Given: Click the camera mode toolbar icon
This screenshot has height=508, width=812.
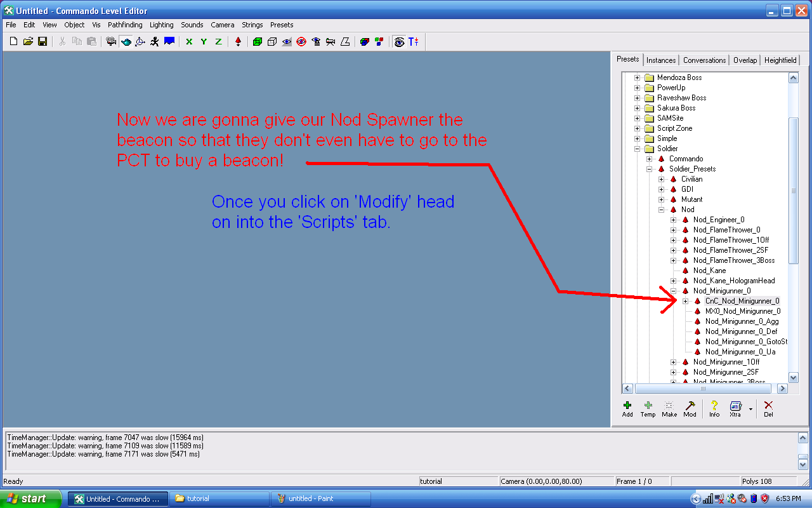Looking at the screenshot, I should 111,42.
